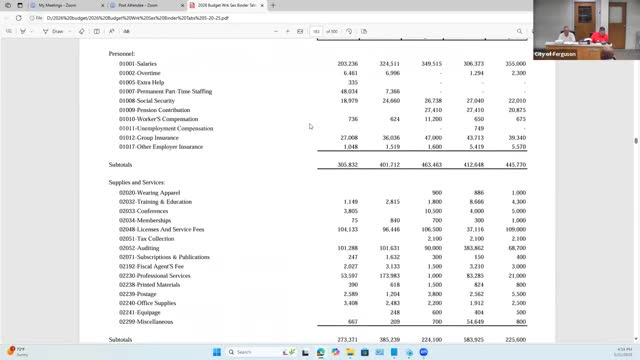Click the taskbar clock and date
Viewport: 640px width, 360px height.
pyautogui.click(x=624, y=352)
